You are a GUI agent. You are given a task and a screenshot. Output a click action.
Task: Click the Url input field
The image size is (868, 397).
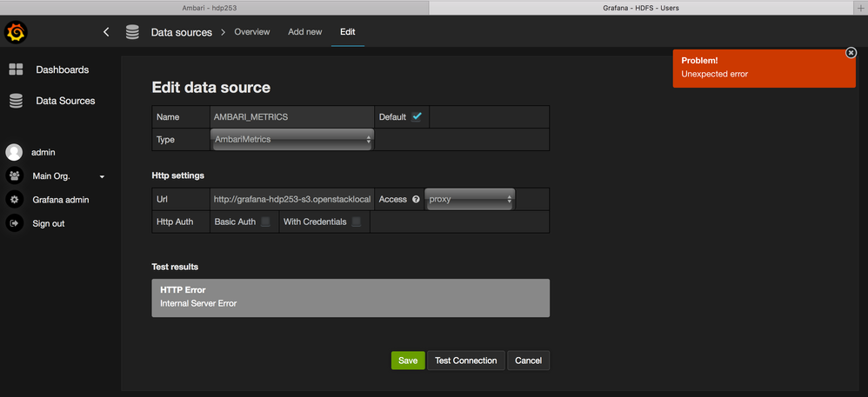291,199
